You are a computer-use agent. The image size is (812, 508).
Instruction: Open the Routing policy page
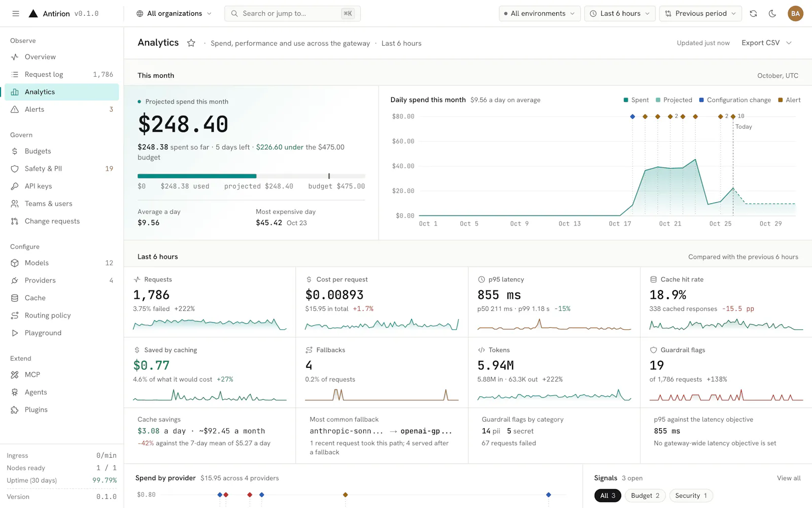pyautogui.click(x=62, y=315)
